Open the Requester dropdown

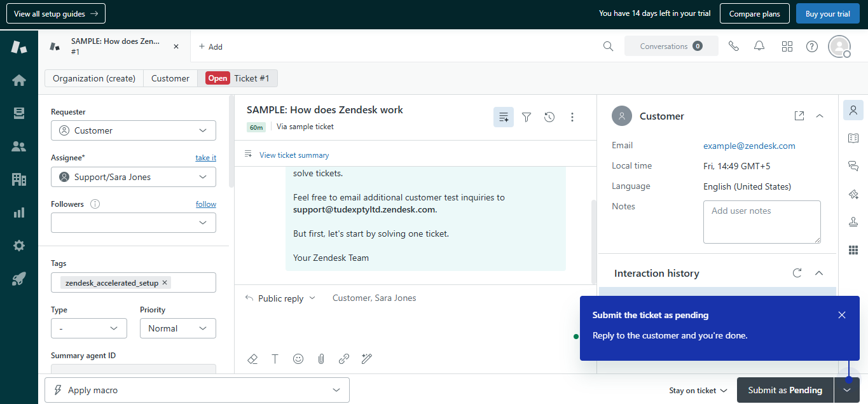(134, 130)
